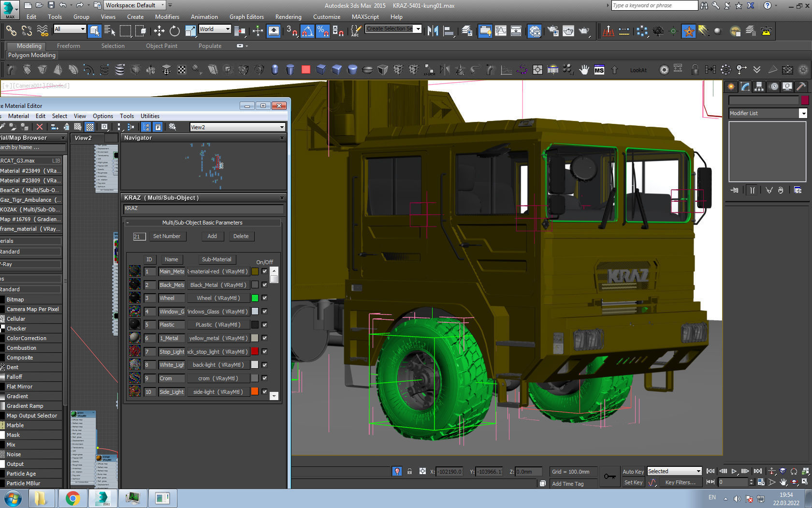Select the Select and Move tool
812x508 pixels.
(159, 31)
